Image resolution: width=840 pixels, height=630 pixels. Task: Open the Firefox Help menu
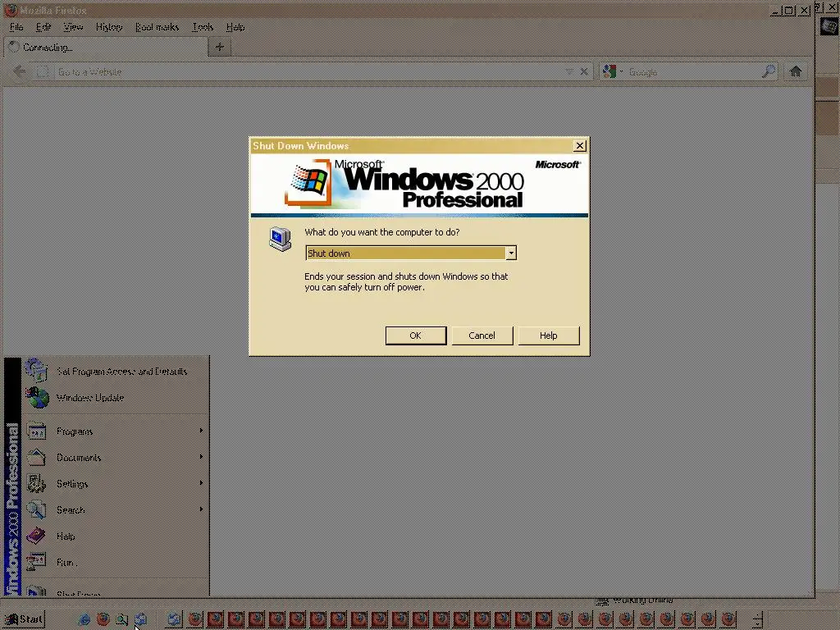click(x=235, y=27)
